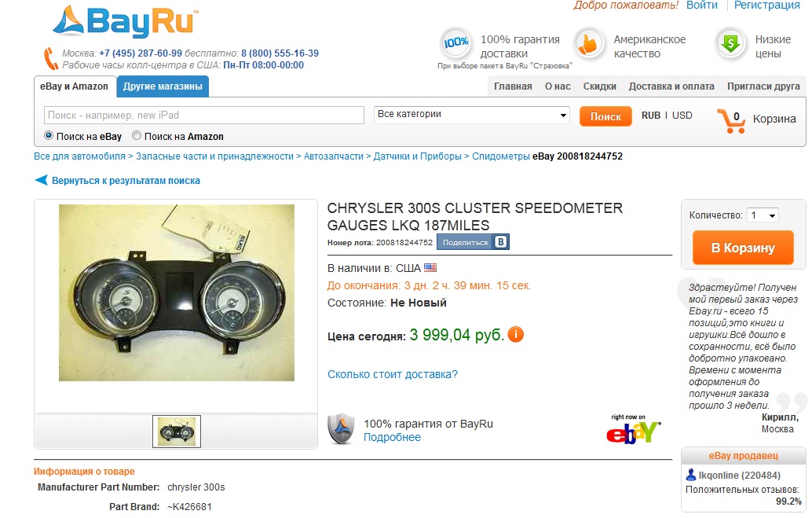Switch to the Другие магазины tab
This screenshot has width=812, height=518.
click(x=163, y=86)
